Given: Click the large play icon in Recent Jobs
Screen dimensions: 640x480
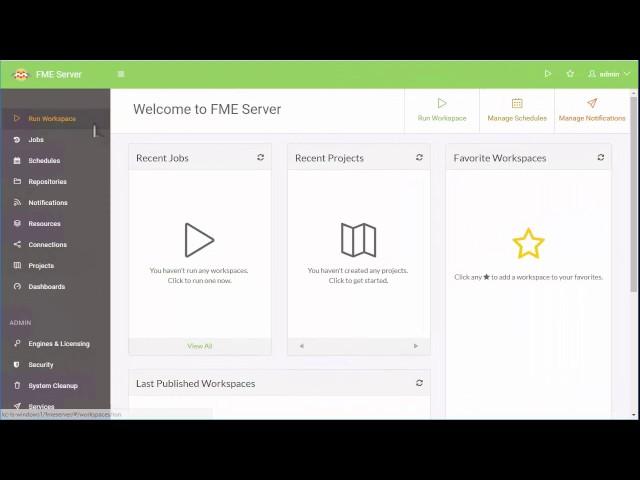Looking at the screenshot, I should point(199,240).
